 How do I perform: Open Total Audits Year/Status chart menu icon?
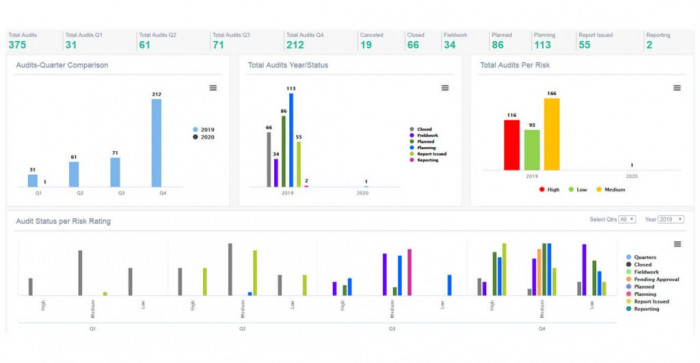tap(445, 88)
